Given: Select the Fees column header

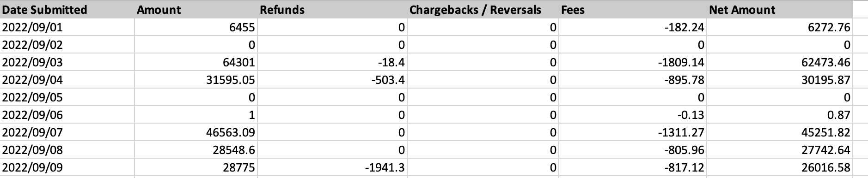Looking at the screenshot, I should [633, 10].
